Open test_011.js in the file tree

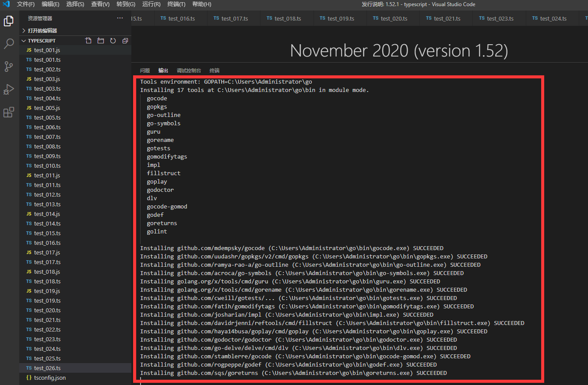(x=75, y=175)
